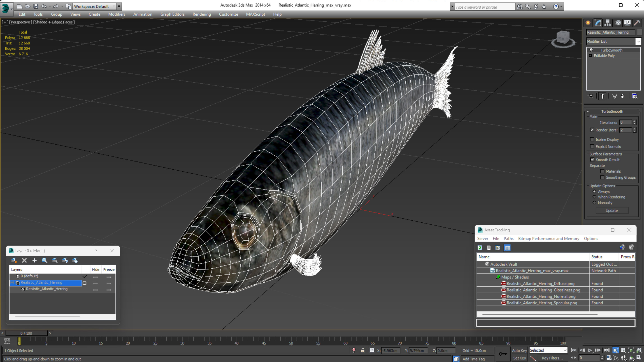The image size is (644, 362).
Task: Click the Redo arrow icon
Action: click(56, 6)
